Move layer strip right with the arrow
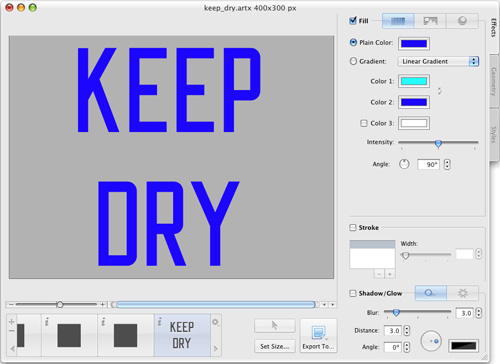Screen dimensions: 500x364 coord(215,349)
